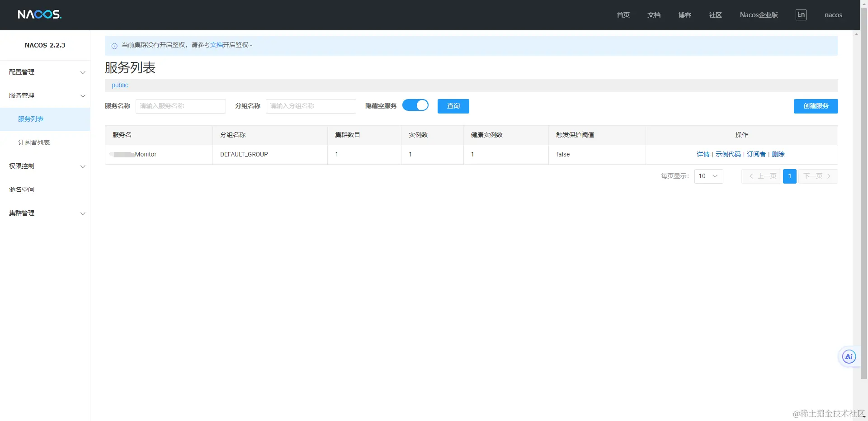868x421 pixels.
Task: Open 订阅者列表 in the sidebar
Action: 45,142
